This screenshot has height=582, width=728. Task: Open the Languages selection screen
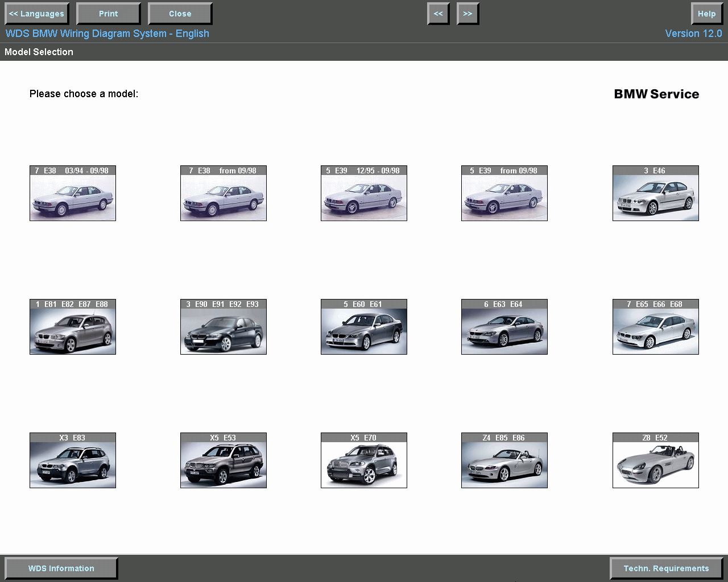coord(36,13)
